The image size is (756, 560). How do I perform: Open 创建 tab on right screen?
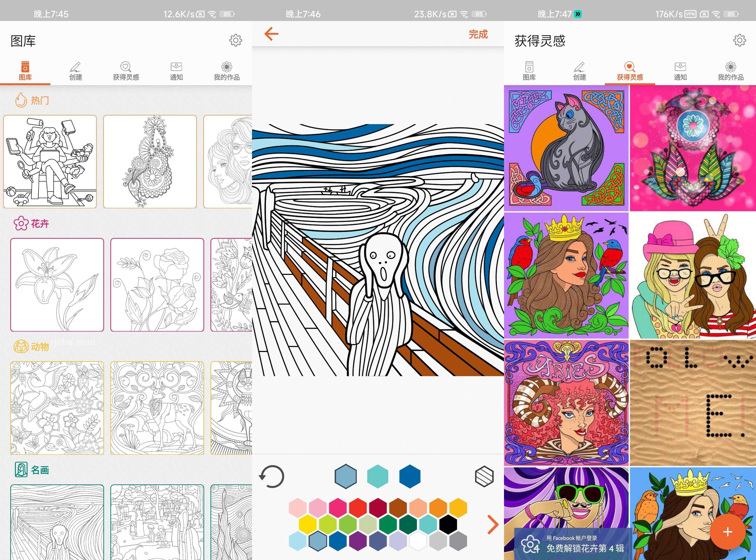tap(580, 71)
